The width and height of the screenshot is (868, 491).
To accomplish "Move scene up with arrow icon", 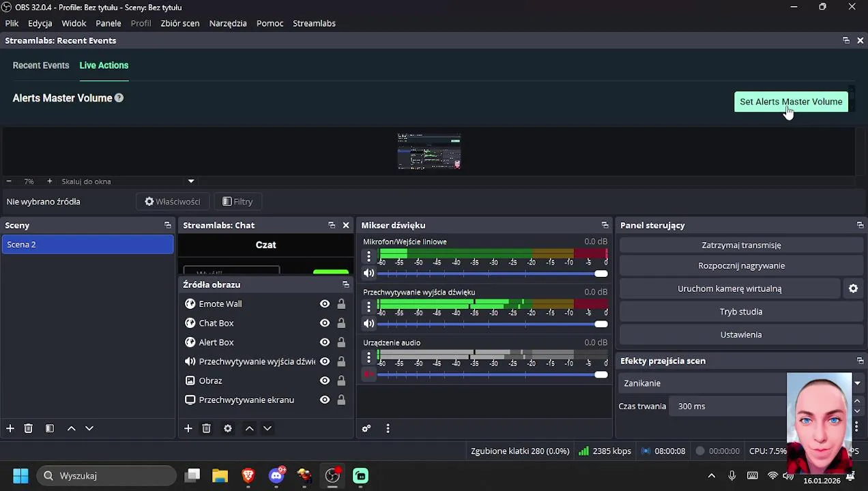I will (x=71, y=428).
